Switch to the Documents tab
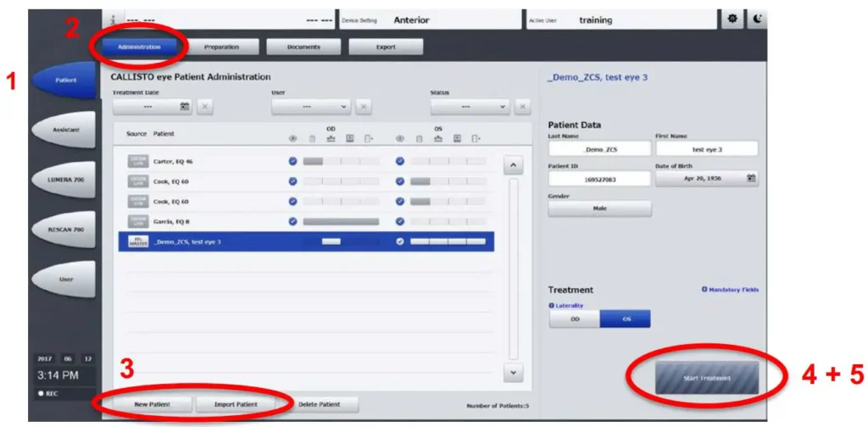This screenshot has width=868, height=427. (303, 47)
